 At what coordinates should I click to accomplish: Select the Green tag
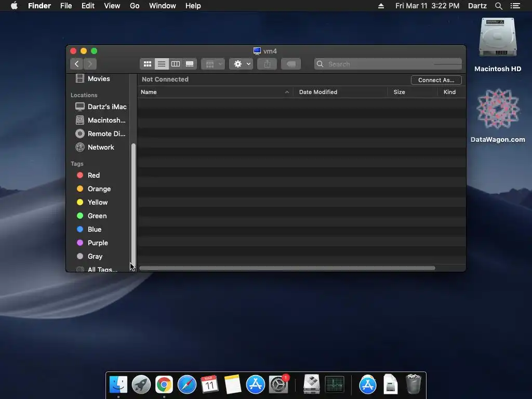point(98,216)
